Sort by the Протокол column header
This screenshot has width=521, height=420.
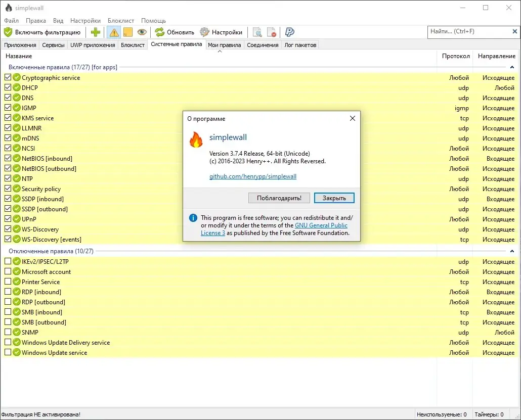[456, 56]
